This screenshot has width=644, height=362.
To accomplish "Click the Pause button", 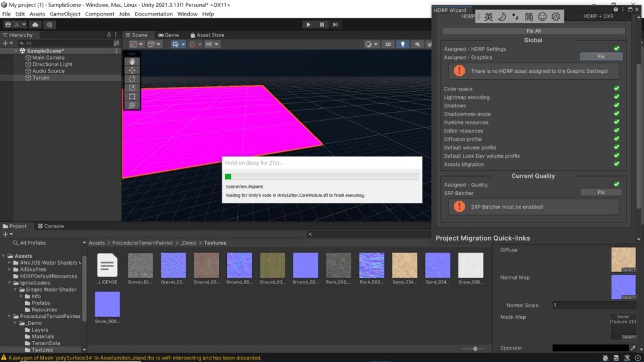I will tap(321, 25).
